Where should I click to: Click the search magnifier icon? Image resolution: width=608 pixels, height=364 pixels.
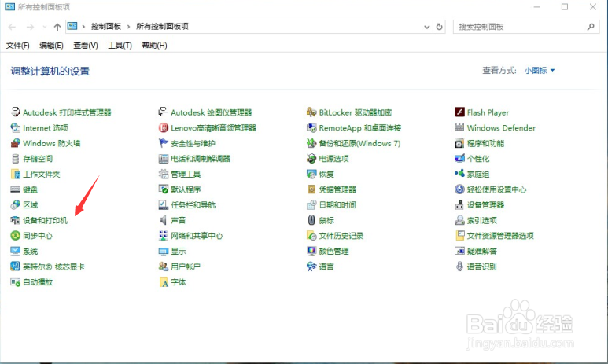tap(591, 27)
